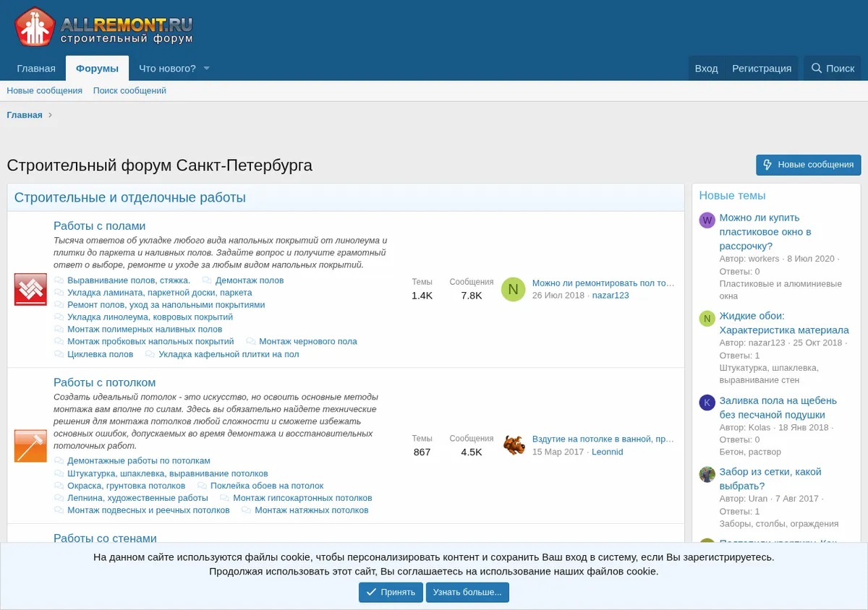Open the 'Что нового?' menu item
Image resolution: width=868 pixels, height=610 pixels.
(167, 69)
